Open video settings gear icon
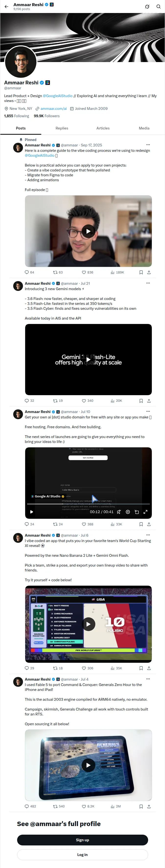This screenshot has height=868, width=165. click(x=128, y=512)
